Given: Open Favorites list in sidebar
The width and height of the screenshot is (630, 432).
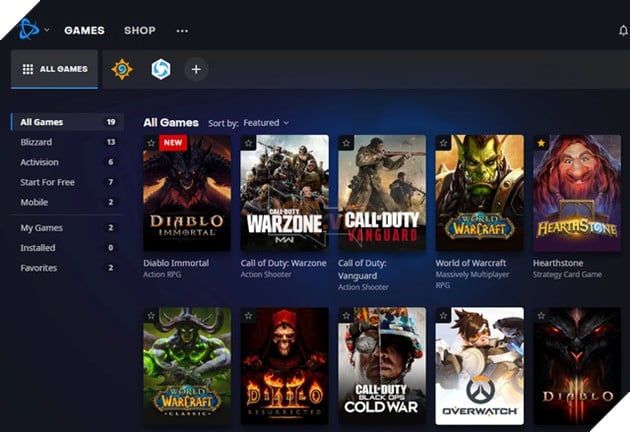Looking at the screenshot, I should 68,268.
